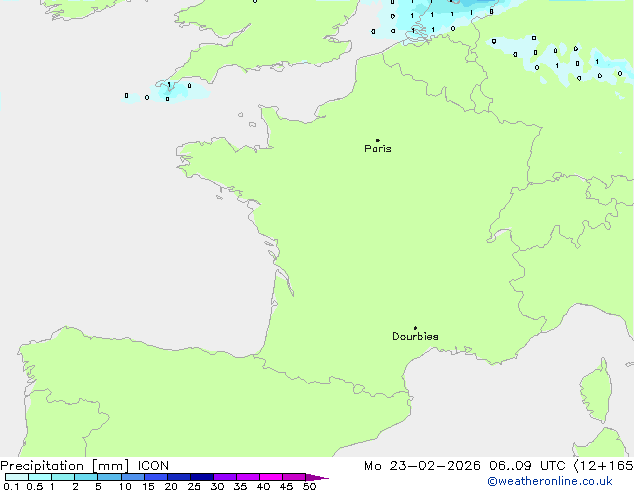Click the legend value 30
This screenshot has height=490, width=634.
tap(217, 486)
